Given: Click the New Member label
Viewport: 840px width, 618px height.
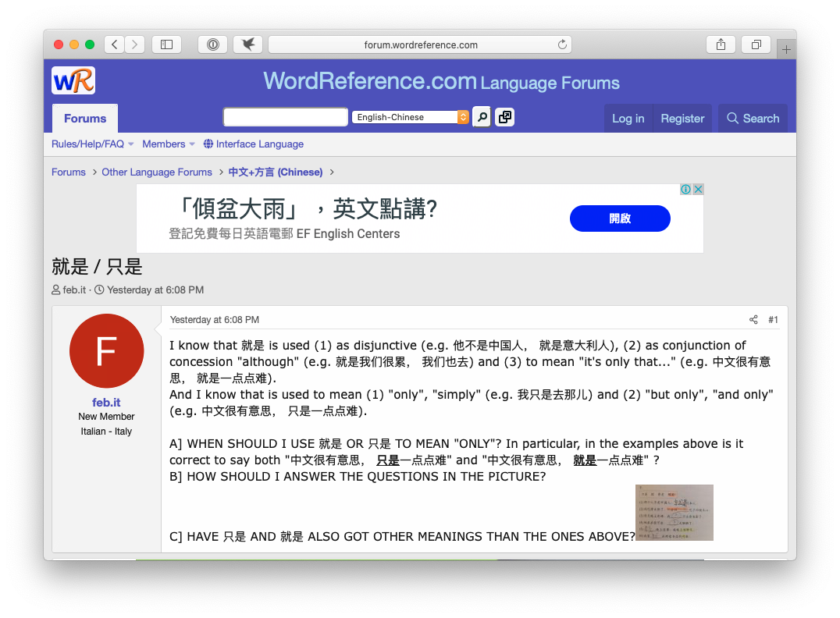Looking at the screenshot, I should pos(106,416).
